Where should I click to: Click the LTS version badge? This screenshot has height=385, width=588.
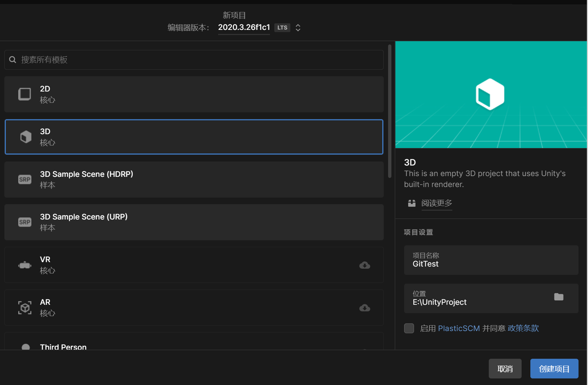click(x=282, y=28)
